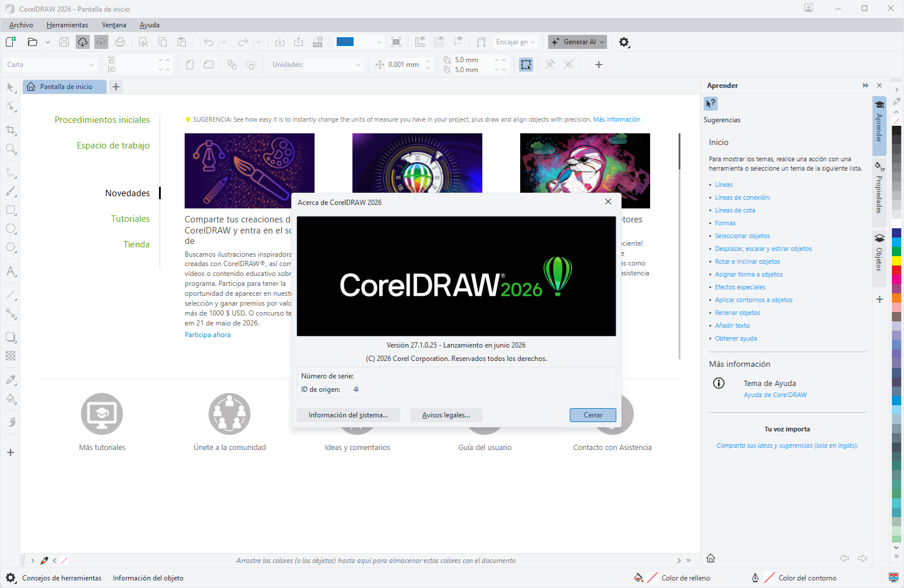This screenshot has height=588, width=904.
Task: Click the home icon in Aprender docker
Action: [x=711, y=558]
